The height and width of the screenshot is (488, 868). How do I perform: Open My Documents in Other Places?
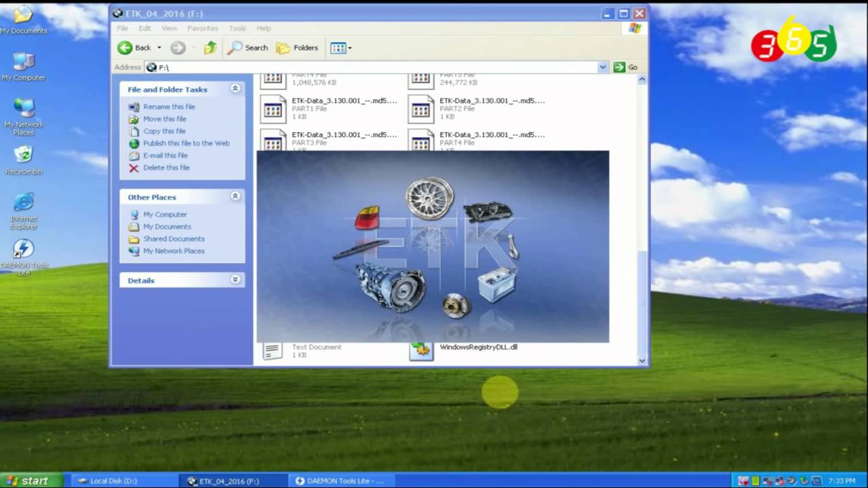click(x=167, y=226)
